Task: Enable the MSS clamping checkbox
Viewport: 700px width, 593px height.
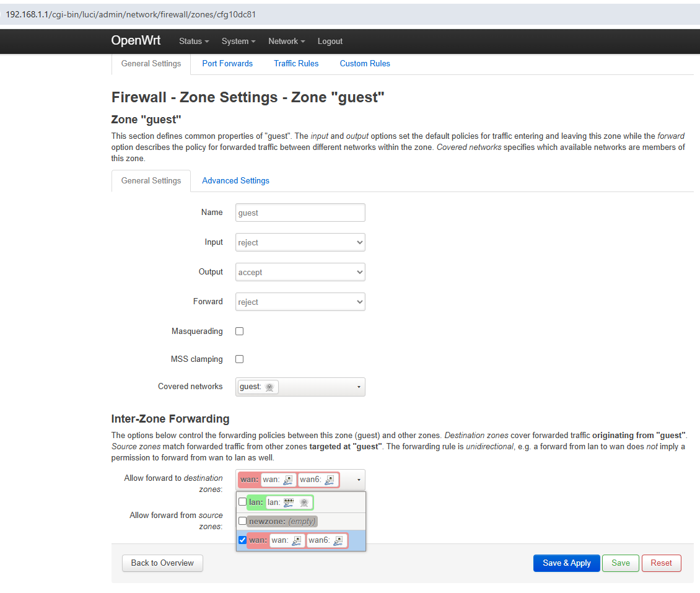Action: pyautogui.click(x=239, y=359)
